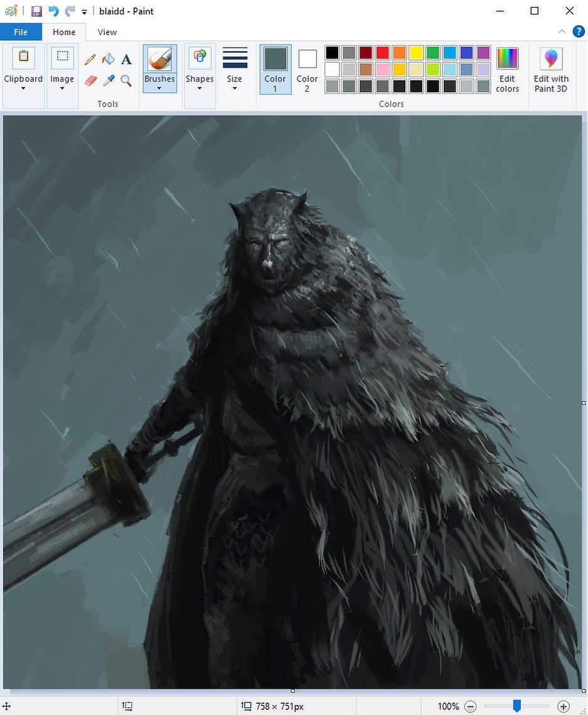The width and height of the screenshot is (588, 715).
Task: Select the Color picker eyedropper tool
Action: coord(109,81)
